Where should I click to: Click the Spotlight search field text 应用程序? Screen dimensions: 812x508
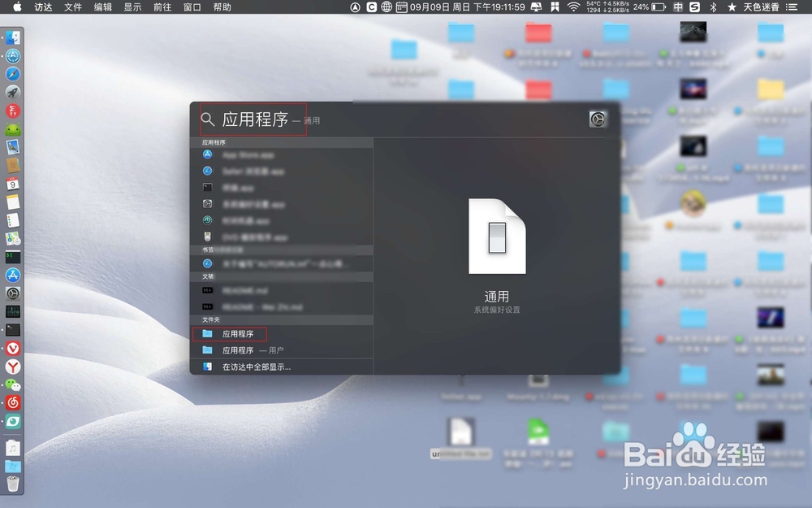click(x=255, y=119)
